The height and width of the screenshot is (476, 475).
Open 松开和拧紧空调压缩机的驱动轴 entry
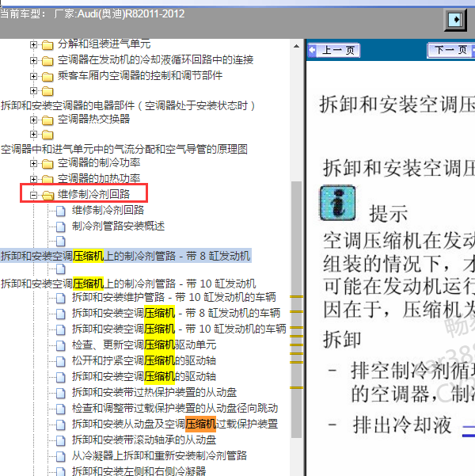pyautogui.click(x=143, y=360)
